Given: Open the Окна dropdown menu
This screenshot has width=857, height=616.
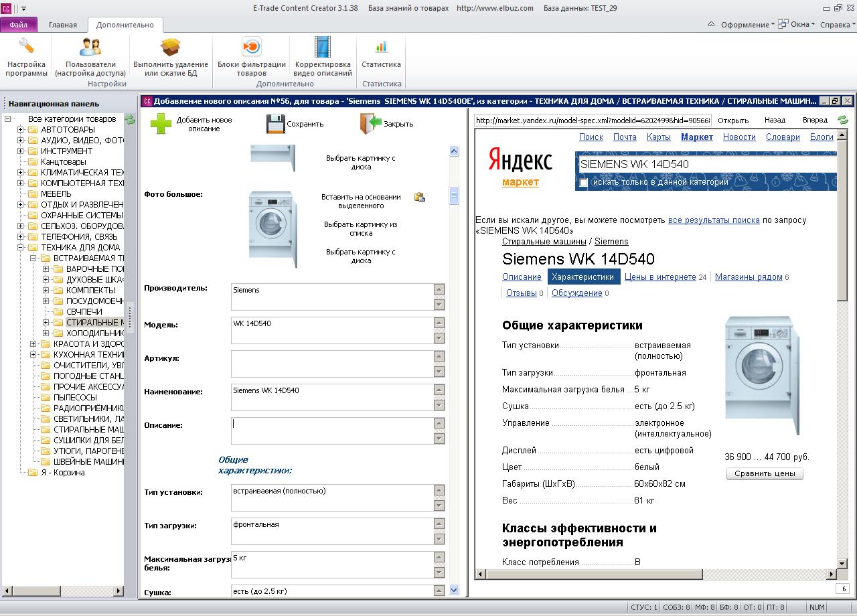Looking at the screenshot, I should (797, 25).
